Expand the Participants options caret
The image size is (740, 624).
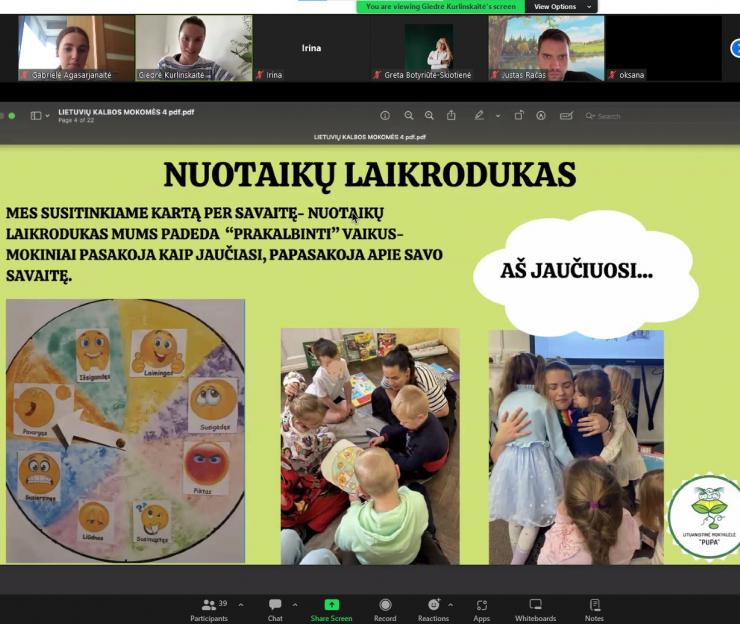[241, 605]
